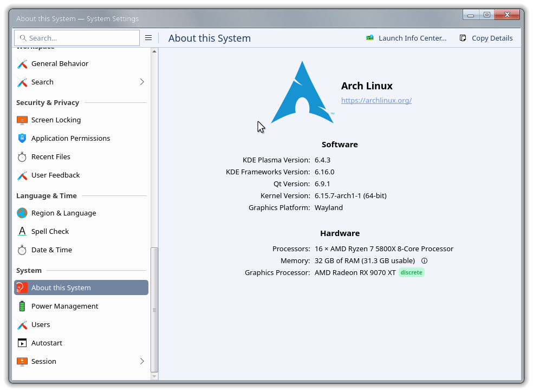Click the KDE Plasma Version value 6.4.3
Screen dimensions: 533x392
coord(323,160)
